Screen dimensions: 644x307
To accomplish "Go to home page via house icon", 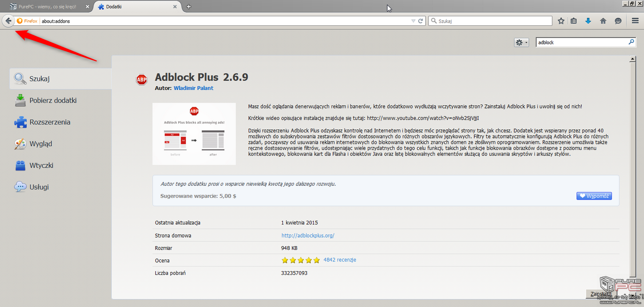I will click(603, 21).
